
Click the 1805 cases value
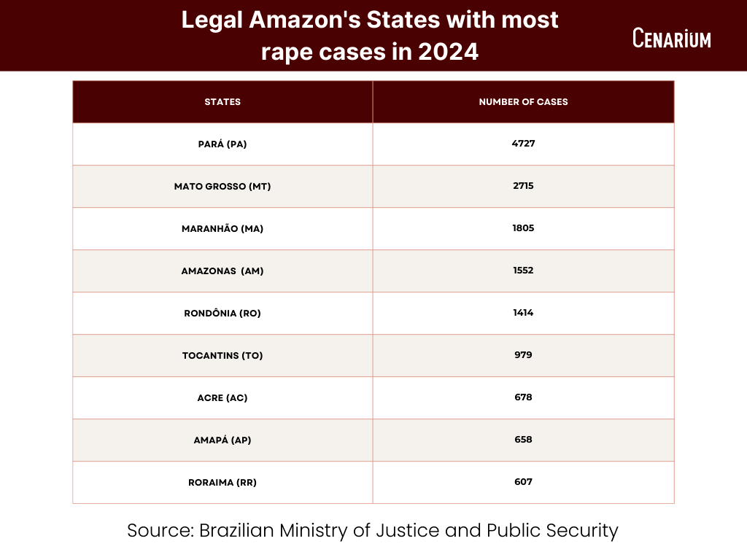[523, 228]
